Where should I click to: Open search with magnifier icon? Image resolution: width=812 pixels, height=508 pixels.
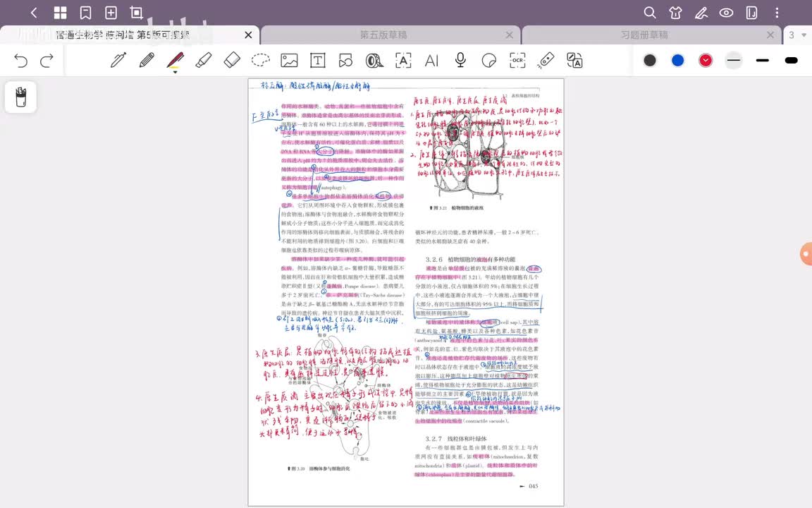coord(649,13)
